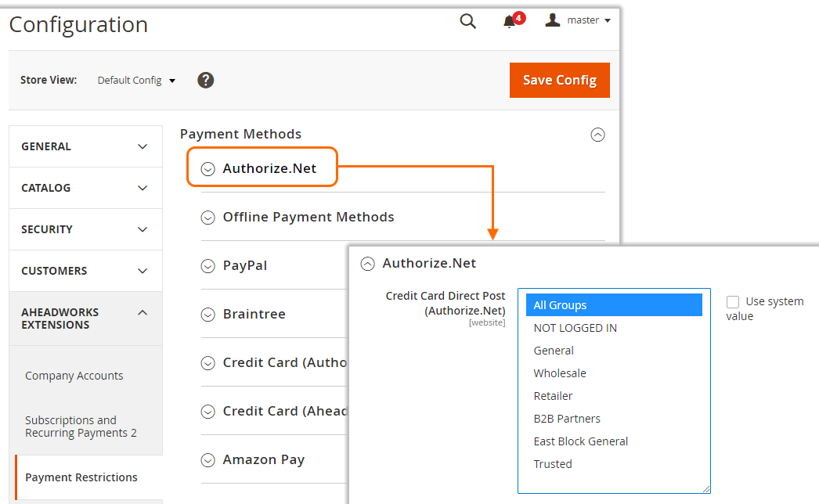Click the help question mark icon
This screenshot has width=819, height=504.
click(205, 80)
